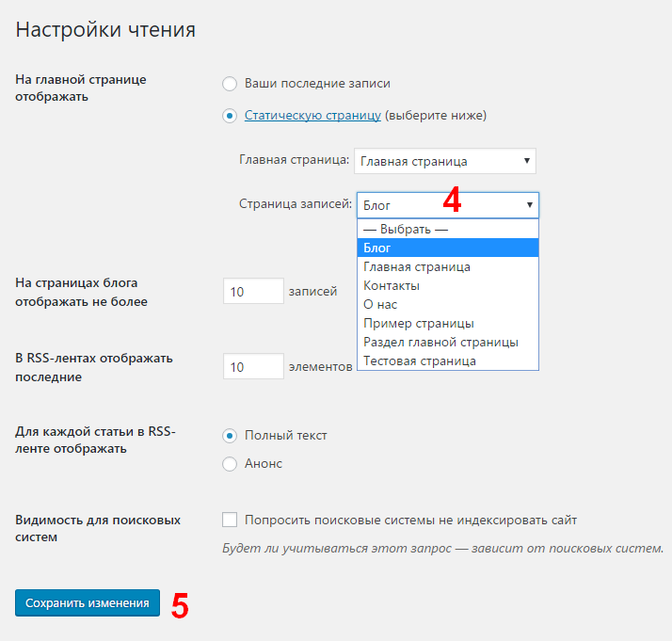Click 'Будет ли учитываться этот запрос' note
Screen dimensions: 672x641
[442, 549]
